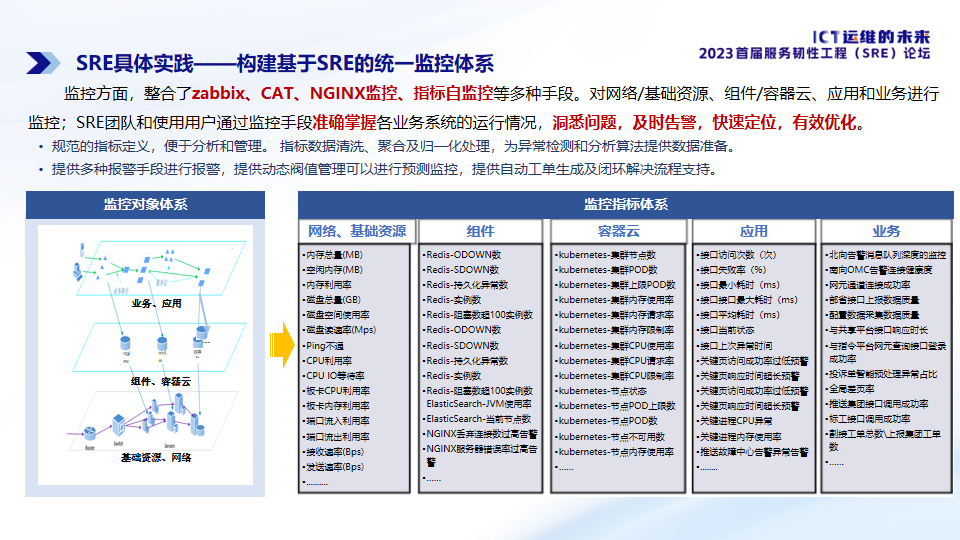Screen dimensions: 960x540
Task: Select the 业务 column header
Action: tap(886, 231)
